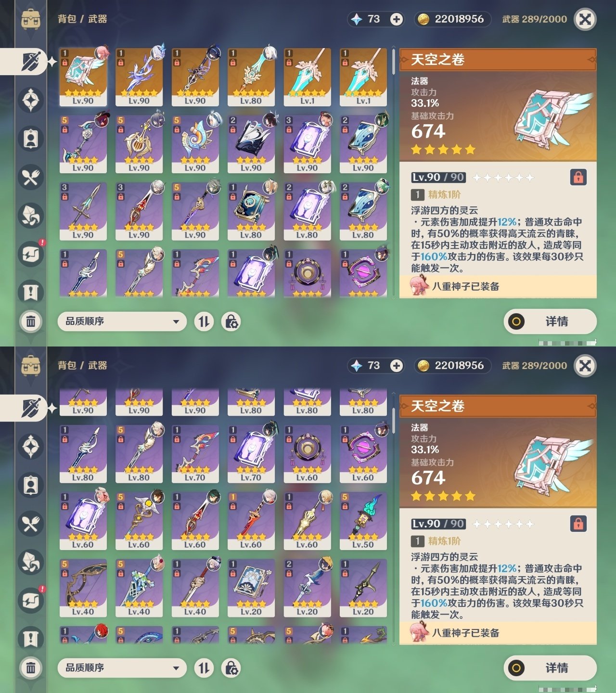Open 详情 details in the lower panel
Image resolution: width=616 pixels, height=693 pixels.
pyautogui.click(x=550, y=668)
